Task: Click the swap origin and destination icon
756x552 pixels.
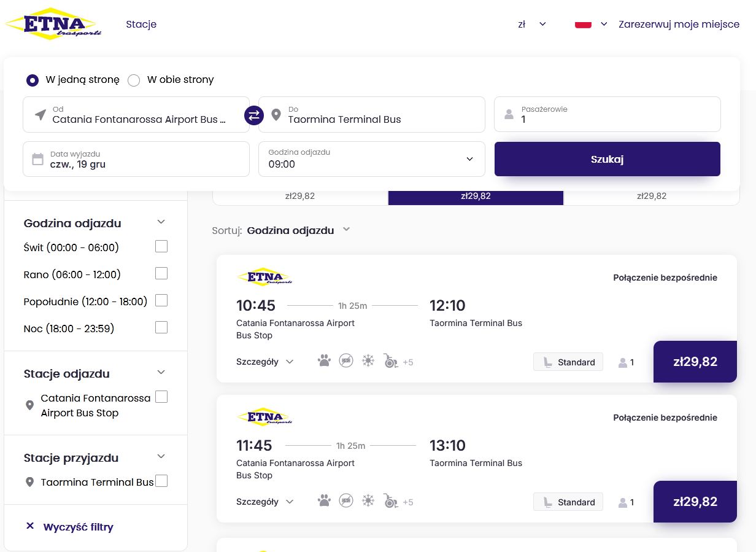Action: [x=254, y=115]
